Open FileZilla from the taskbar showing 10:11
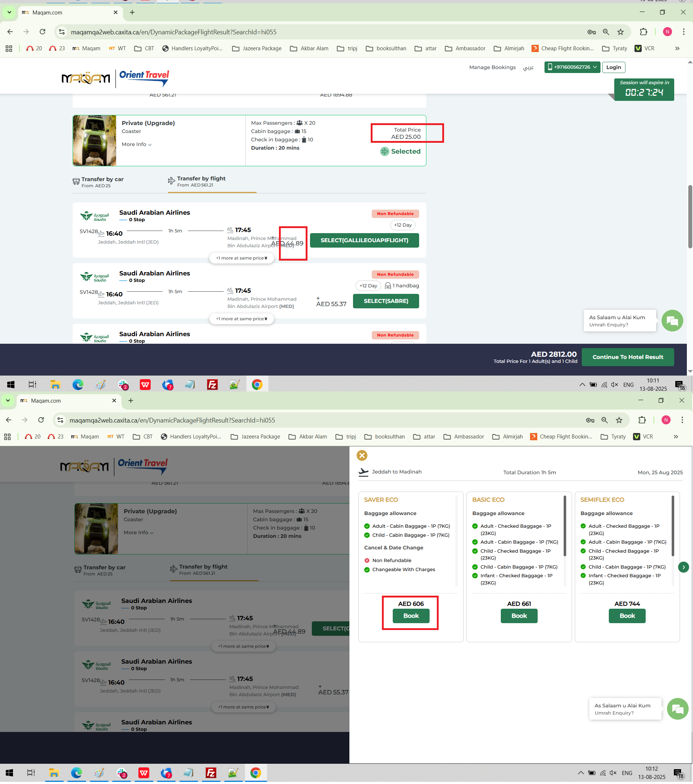Viewport: 693px width, 784px height. point(212,384)
